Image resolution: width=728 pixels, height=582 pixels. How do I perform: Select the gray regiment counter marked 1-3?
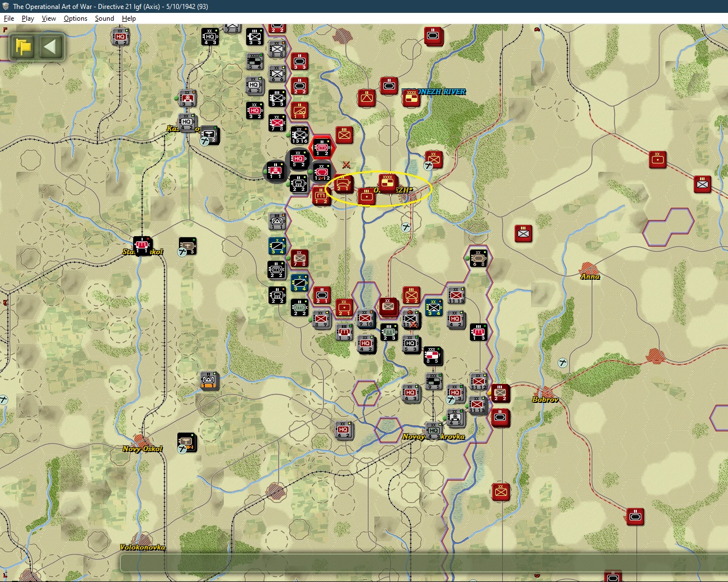(x=344, y=332)
